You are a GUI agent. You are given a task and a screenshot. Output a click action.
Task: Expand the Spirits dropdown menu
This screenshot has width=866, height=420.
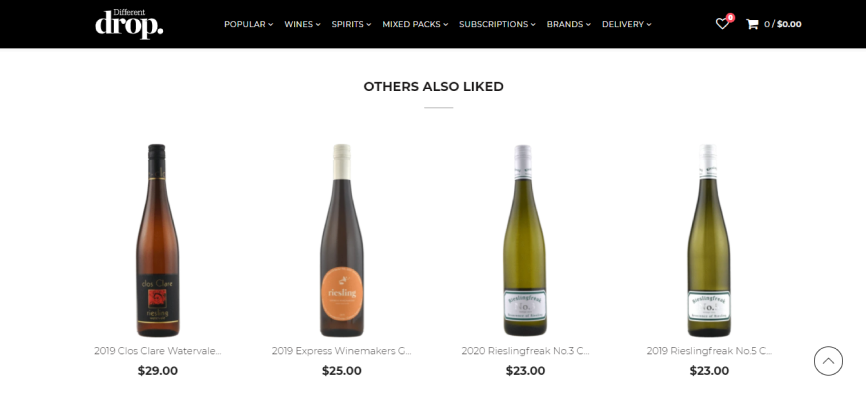pos(351,24)
